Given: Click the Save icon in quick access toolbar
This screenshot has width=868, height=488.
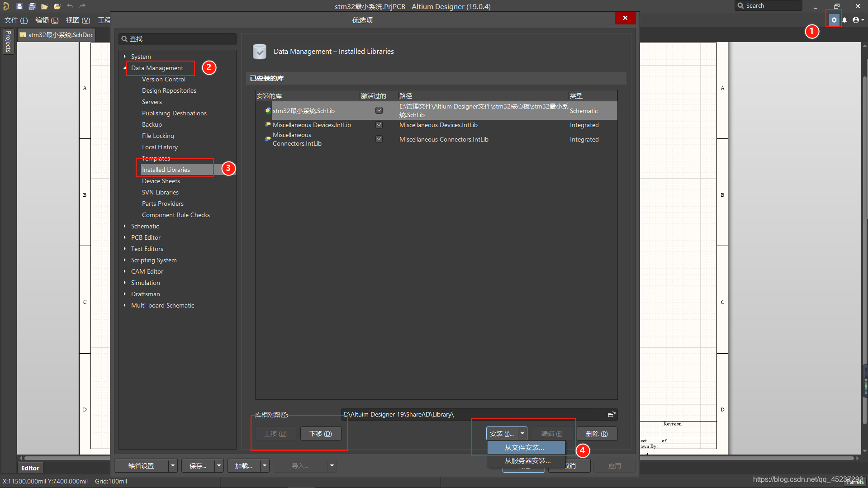Looking at the screenshot, I should pyautogui.click(x=19, y=6).
